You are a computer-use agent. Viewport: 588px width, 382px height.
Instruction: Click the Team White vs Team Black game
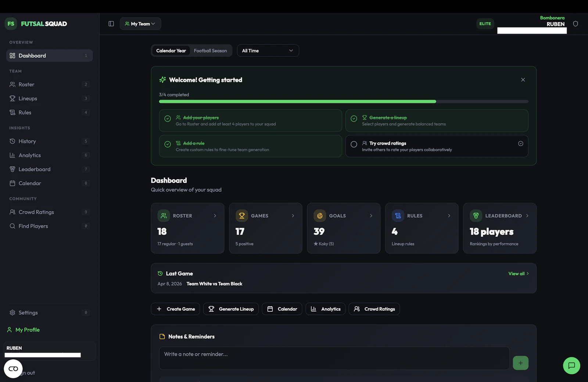tap(214, 284)
